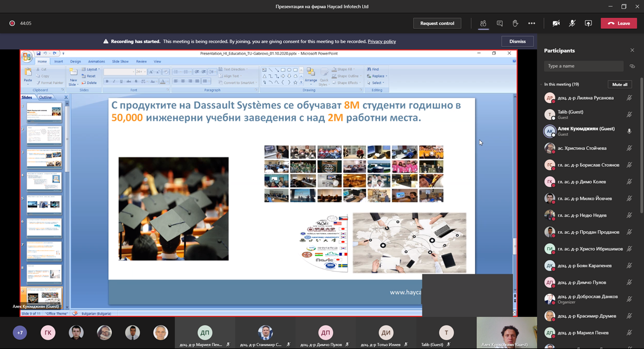Unmute the microphone in meeting toolbar
The width and height of the screenshot is (644, 349).
coord(572,23)
